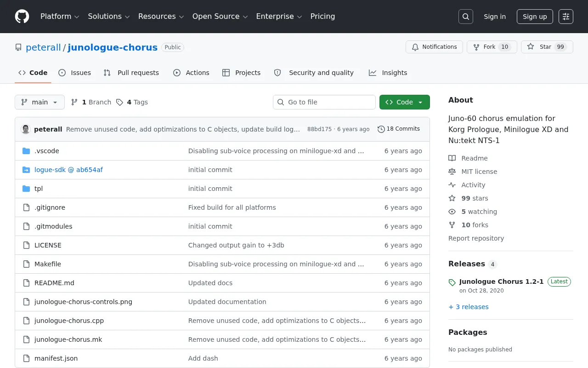Open the Insights tab

(388, 73)
